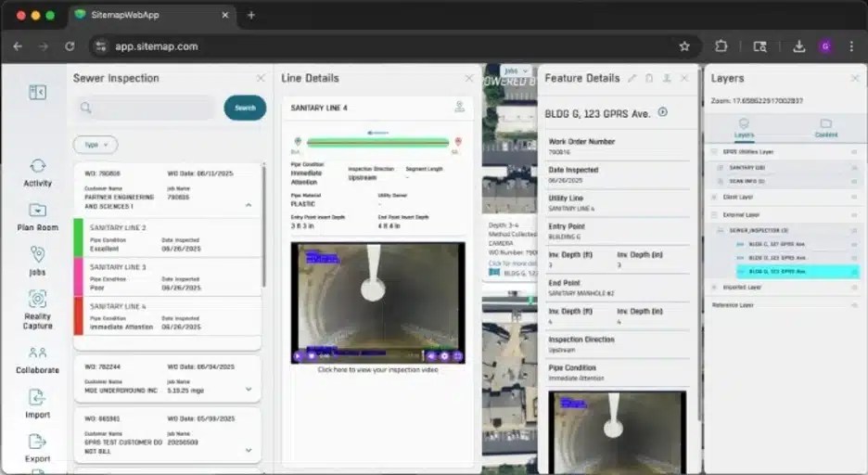Open the Activity section in sidebar

tap(37, 173)
